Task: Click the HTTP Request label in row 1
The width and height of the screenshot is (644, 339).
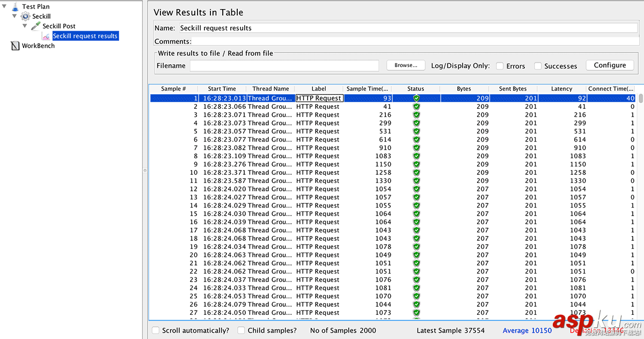Action: (319, 98)
